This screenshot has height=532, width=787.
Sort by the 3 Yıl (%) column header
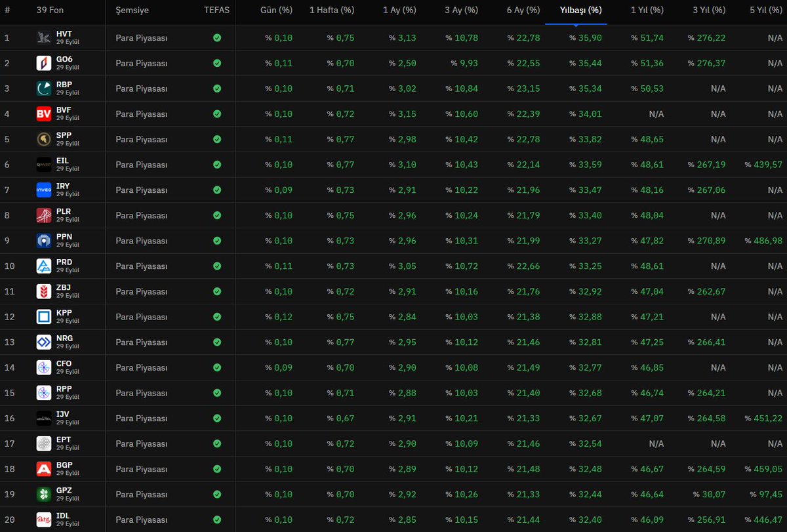(x=710, y=10)
